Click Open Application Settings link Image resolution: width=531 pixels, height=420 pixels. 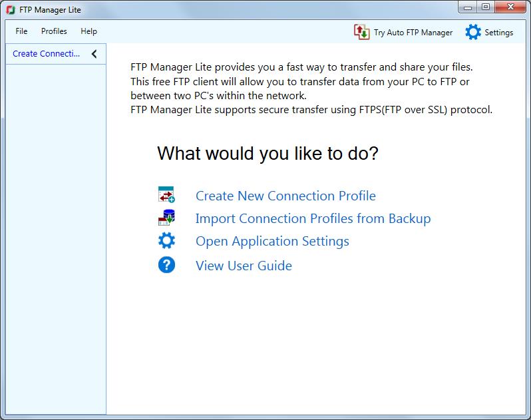point(272,242)
